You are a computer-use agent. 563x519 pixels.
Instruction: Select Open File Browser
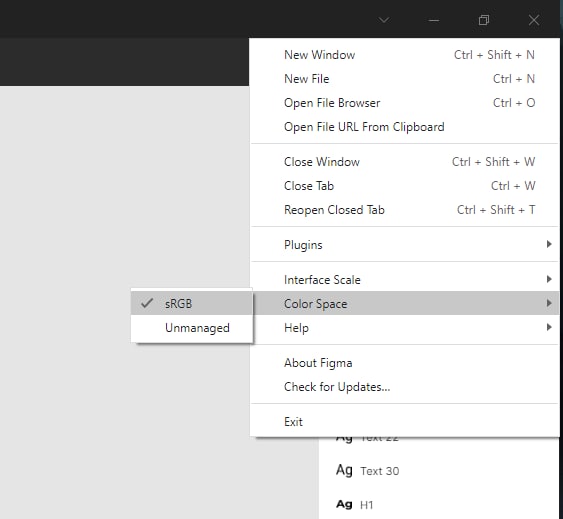tap(404, 103)
